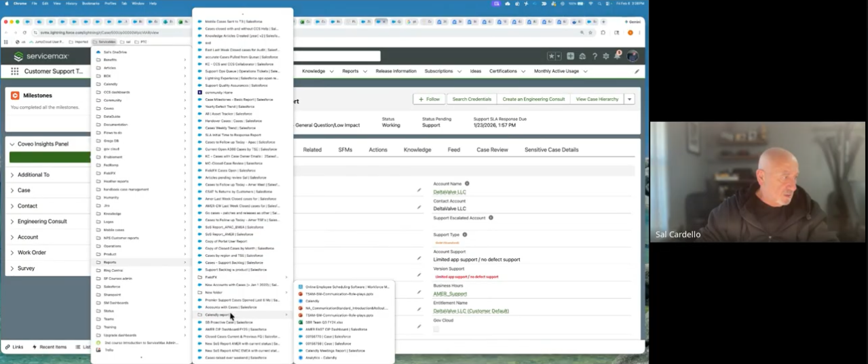Click the Milestones panel orange icon

(x=15, y=96)
